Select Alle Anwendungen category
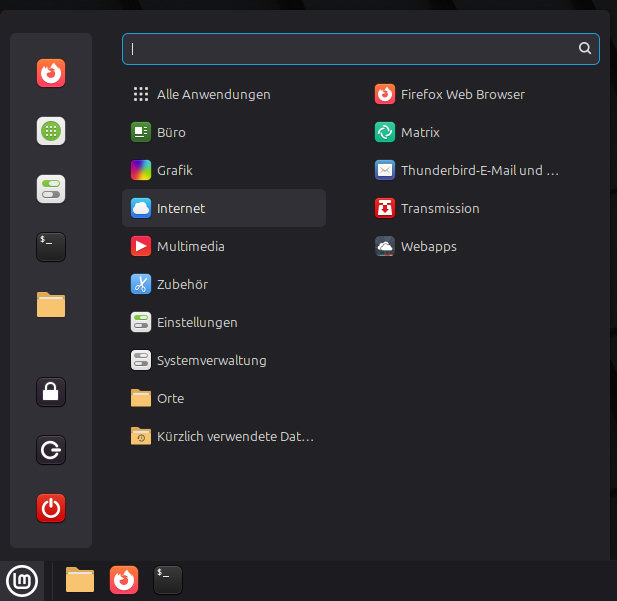The width and height of the screenshot is (617, 601). tap(224, 94)
